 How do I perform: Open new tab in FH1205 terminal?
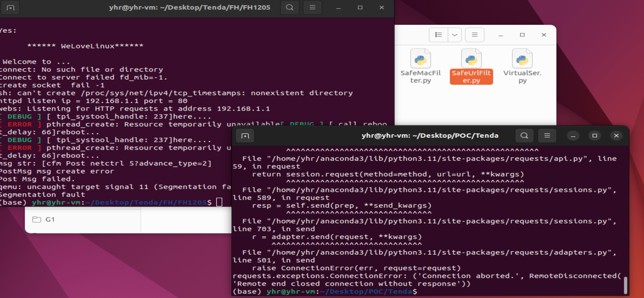click(10, 8)
